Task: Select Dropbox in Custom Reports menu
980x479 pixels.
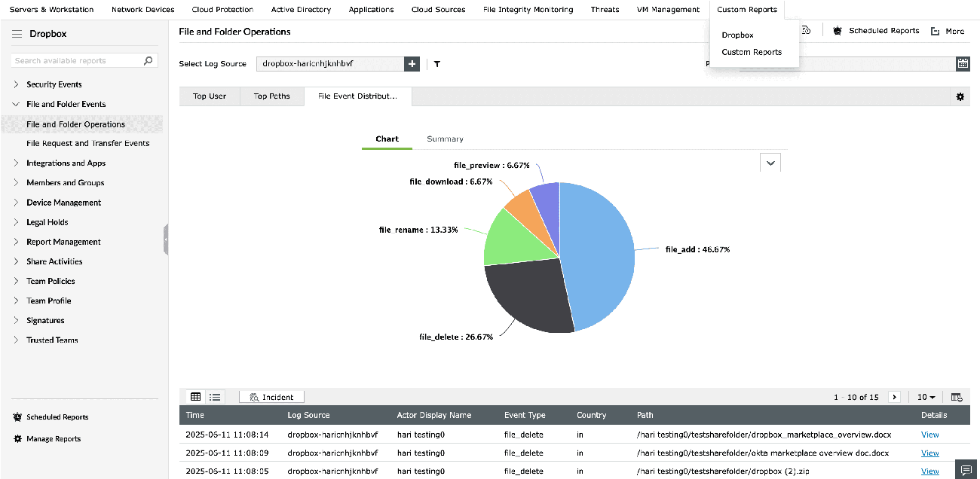Action: (737, 35)
